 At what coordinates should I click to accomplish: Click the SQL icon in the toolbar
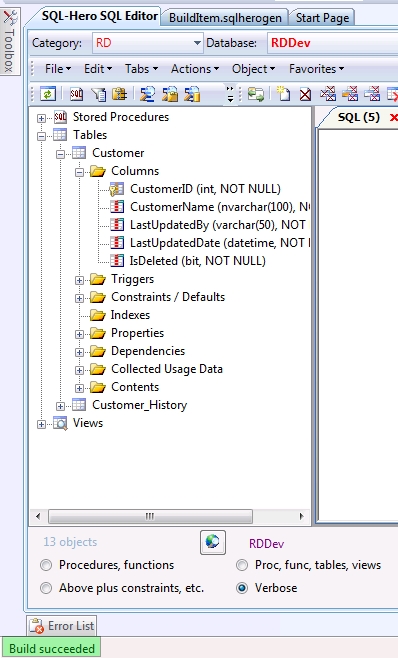pos(76,94)
